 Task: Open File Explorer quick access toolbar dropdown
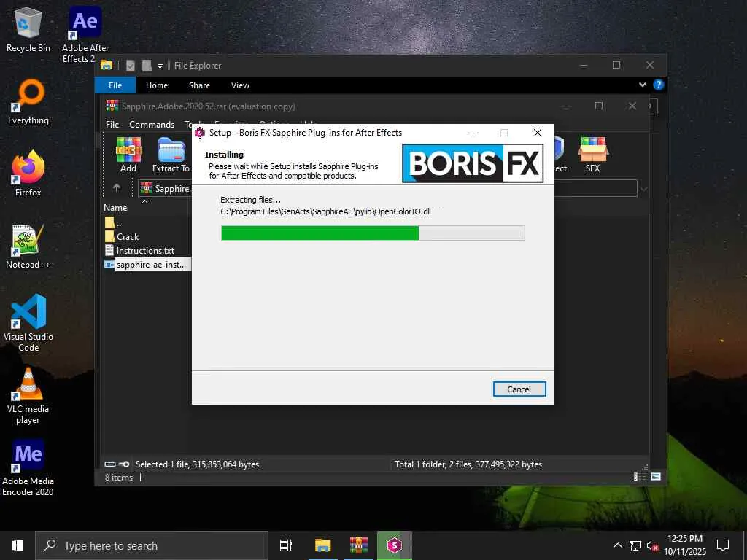point(160,66)
